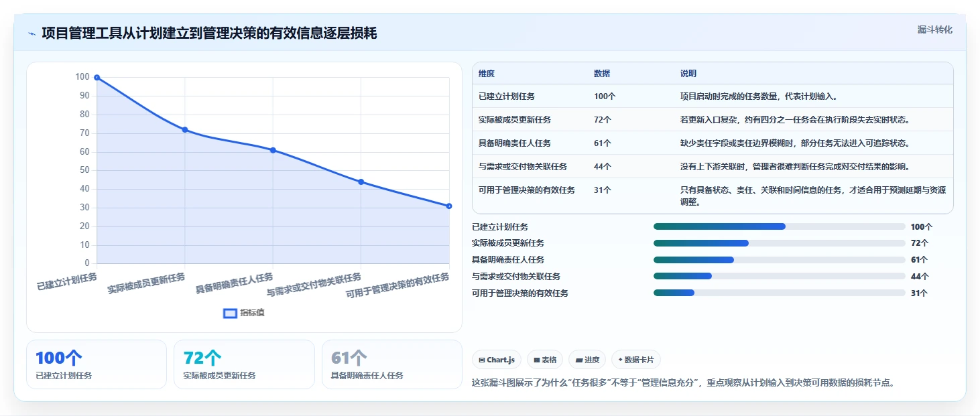Click the 已建立计划任务 progress bar
This screenshot has height=416, width=980.
[x=780, y=226]
